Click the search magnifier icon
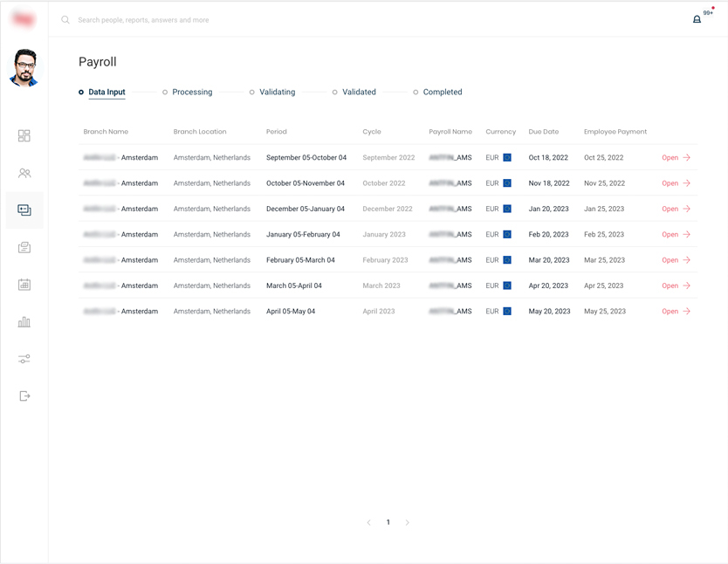 65,19
